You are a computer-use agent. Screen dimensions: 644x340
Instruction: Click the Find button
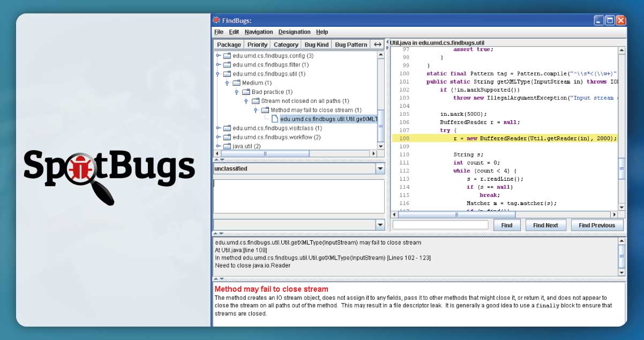507,225
